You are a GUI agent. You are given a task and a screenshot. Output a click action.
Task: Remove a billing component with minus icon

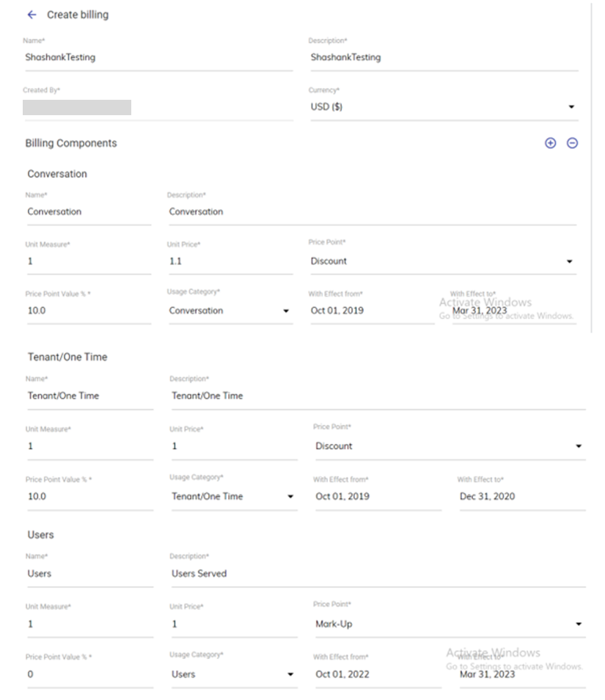pos(572,143)
